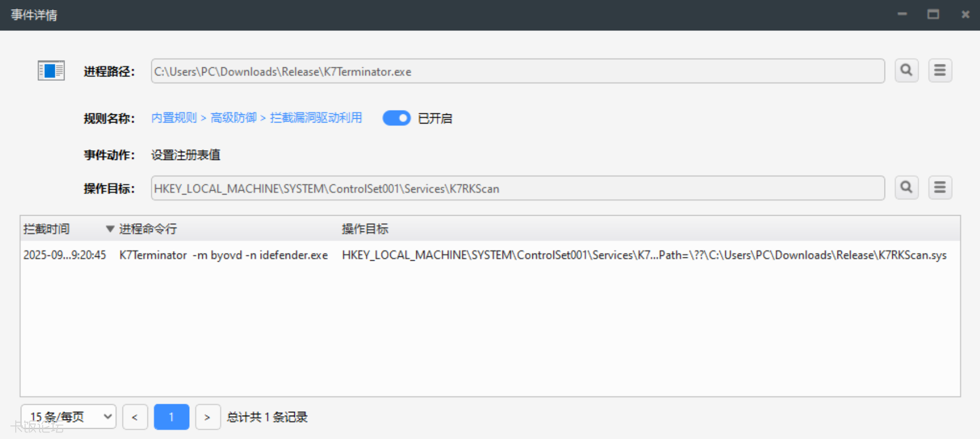
Task: Click the process application icon next to 进程路径
Action: tap(51, 70)
